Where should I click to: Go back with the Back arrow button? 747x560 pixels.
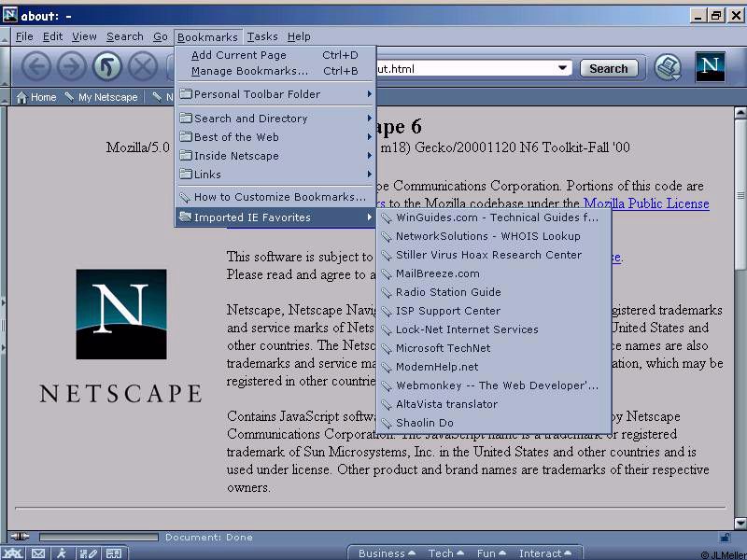(36, 65)
